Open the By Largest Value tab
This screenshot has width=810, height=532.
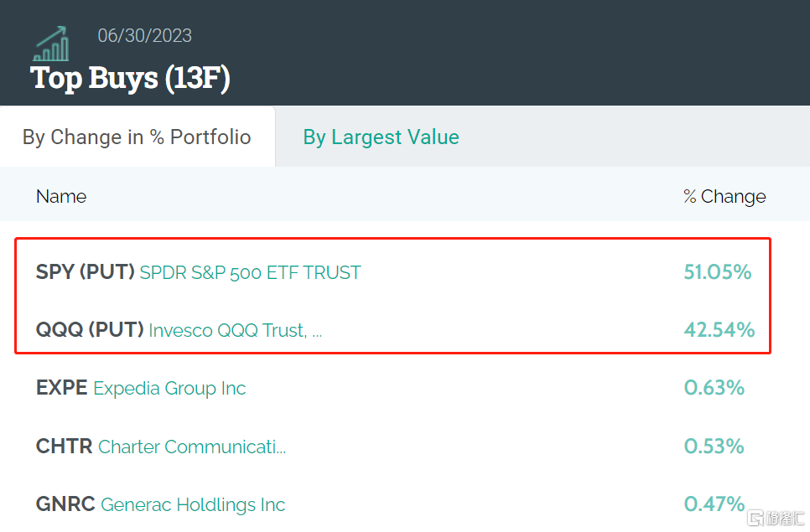coord(381,137)
